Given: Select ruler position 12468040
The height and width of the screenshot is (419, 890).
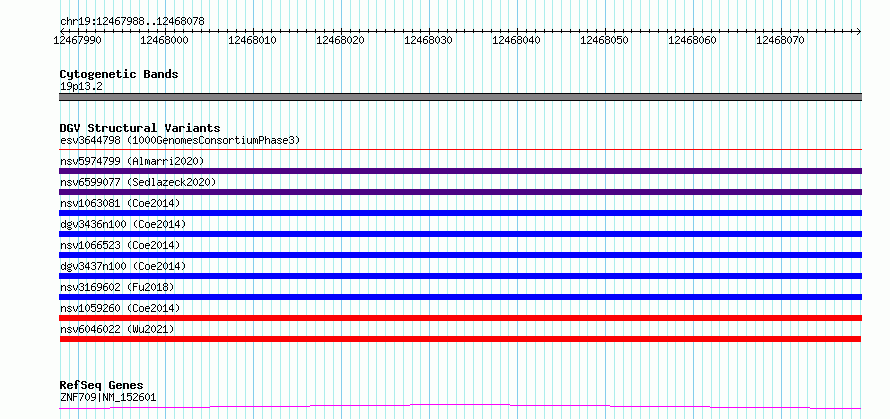Looking at the screenshot, I should [x=517, y=41].
